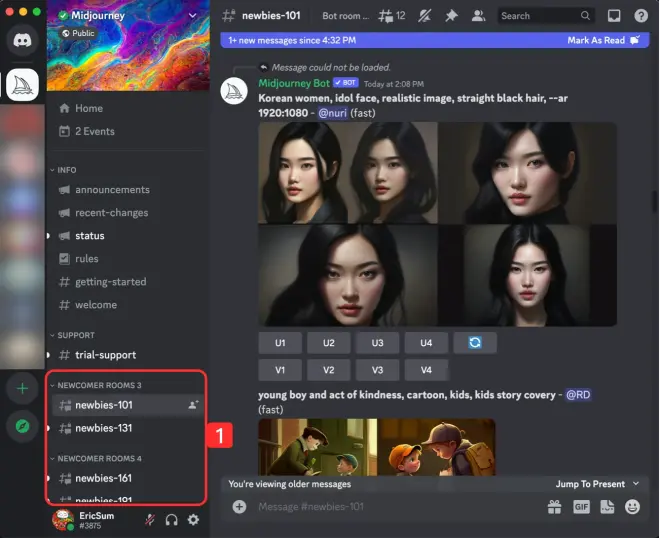The height and width of the screenshot is (538, 660).
Task: Collapse the SUPPORT channel category
Action: point(76,335)
